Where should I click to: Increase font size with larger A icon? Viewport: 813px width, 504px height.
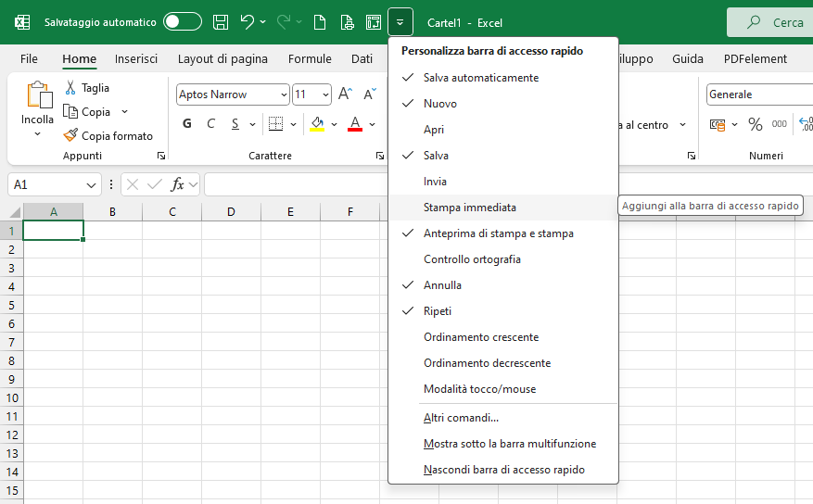pyautogui.click(x=346, y=94)
